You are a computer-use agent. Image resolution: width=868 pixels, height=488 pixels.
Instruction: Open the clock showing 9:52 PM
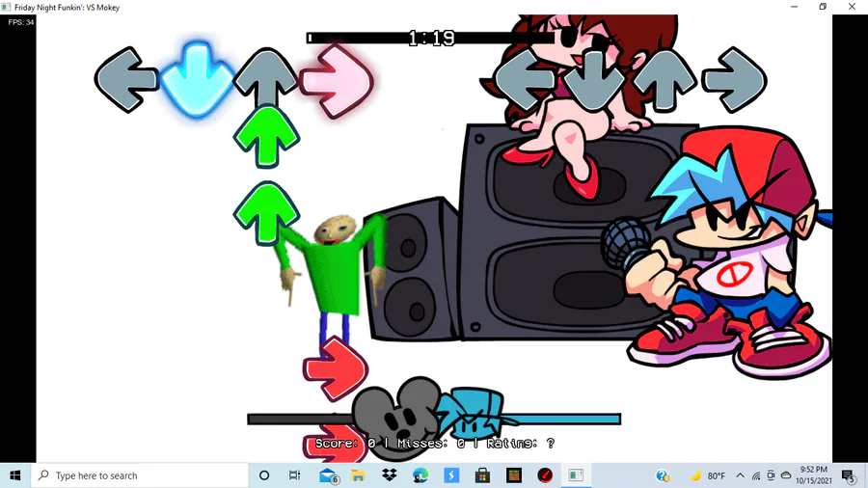tap(814, 475)
